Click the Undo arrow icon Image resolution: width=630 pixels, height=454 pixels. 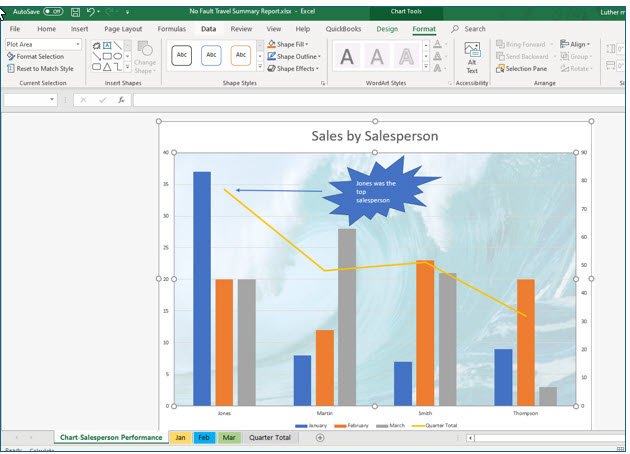point(90,12)
